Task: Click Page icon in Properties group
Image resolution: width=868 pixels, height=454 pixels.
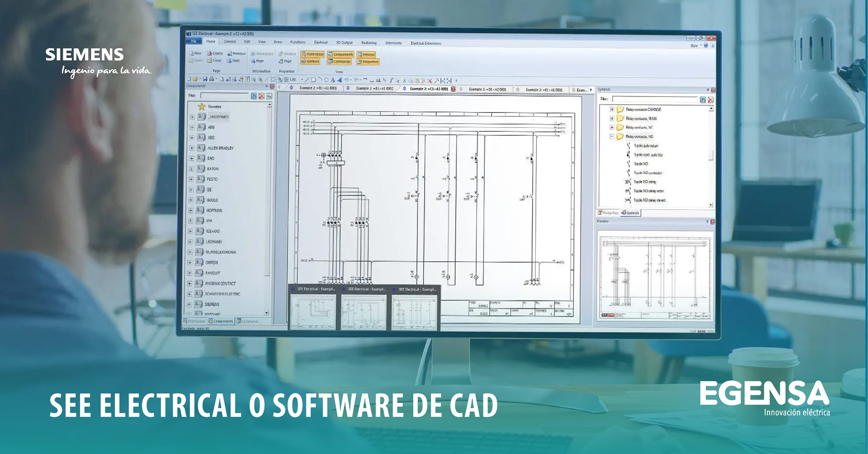Action: 281,61
